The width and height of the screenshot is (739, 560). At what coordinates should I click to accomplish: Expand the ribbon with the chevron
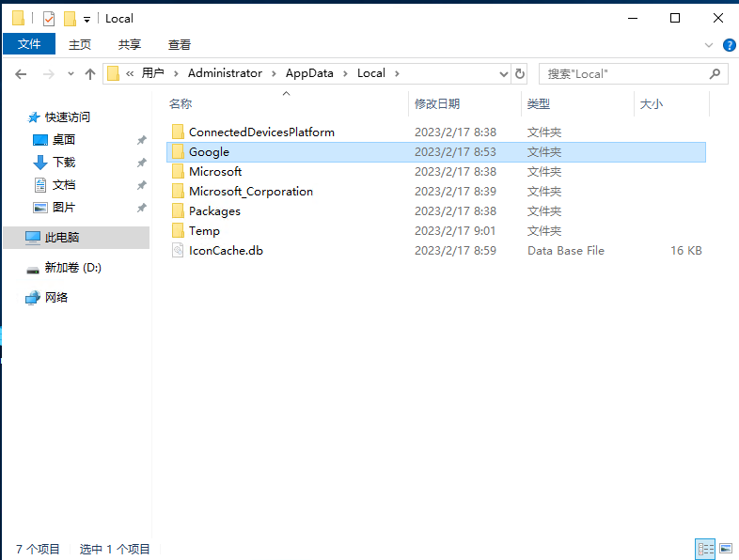709,44
